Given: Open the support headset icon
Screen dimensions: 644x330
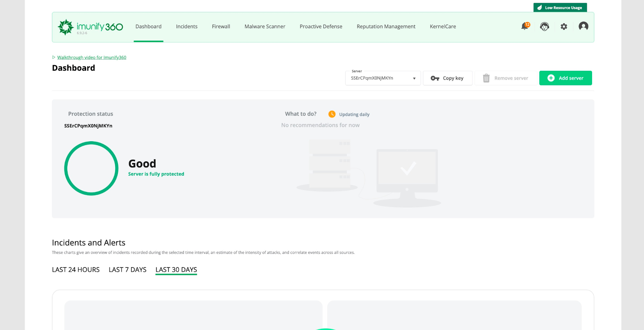Looking at the screenshot, I should [x=545, y=27].
